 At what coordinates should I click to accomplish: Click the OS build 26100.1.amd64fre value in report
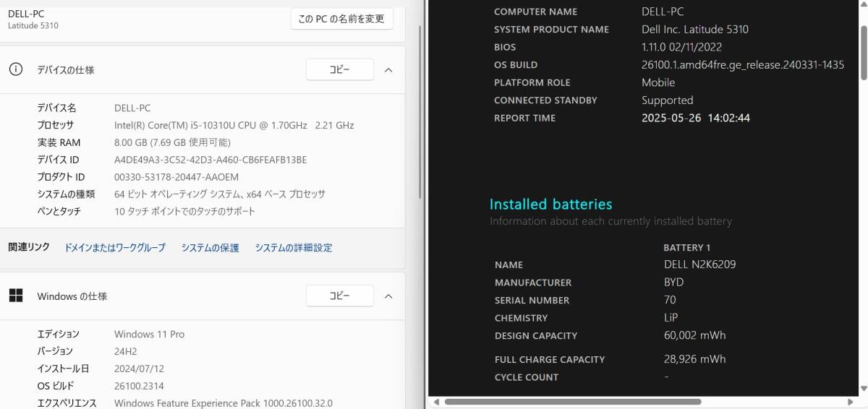[x=743, y=65]
